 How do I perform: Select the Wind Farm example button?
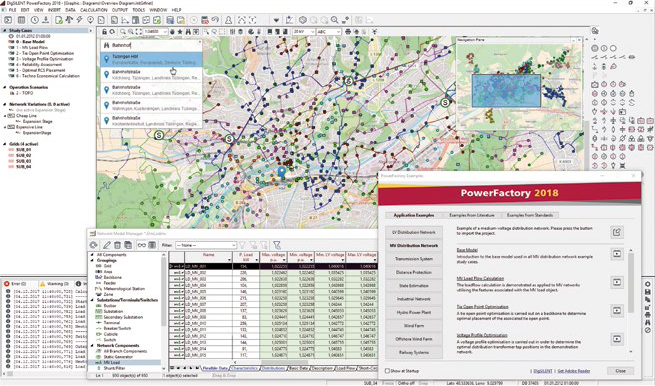(x=414, y=325)
